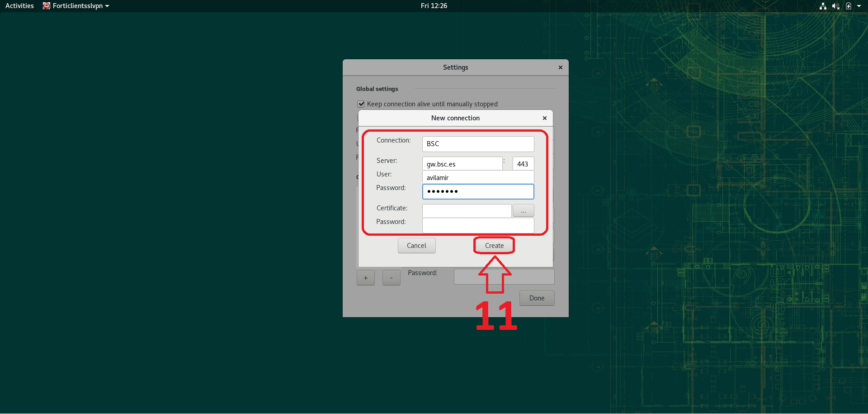
Task: Click the Server field with gw.bsc.es
Action: pyautogui.click(x=462, y=164)
